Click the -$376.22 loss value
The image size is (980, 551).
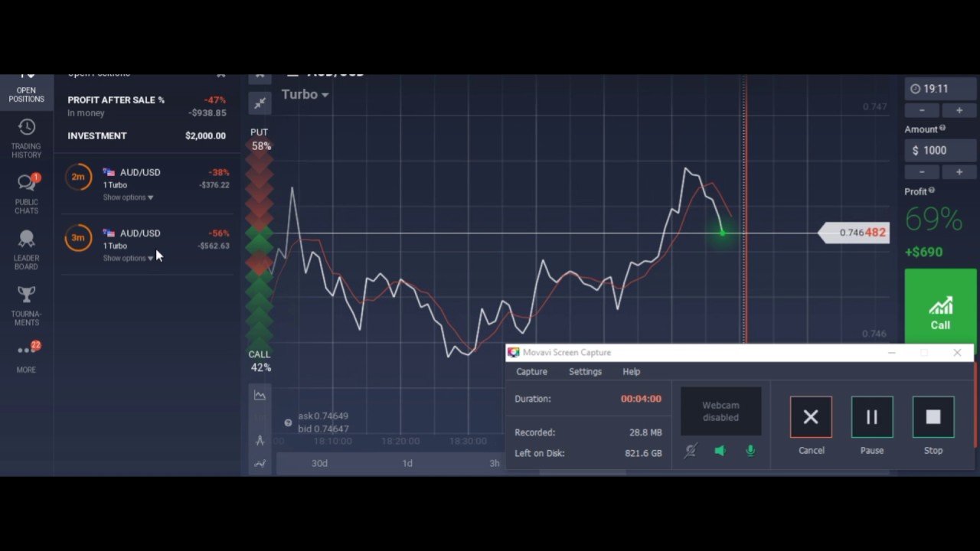[x=214, y=185]
